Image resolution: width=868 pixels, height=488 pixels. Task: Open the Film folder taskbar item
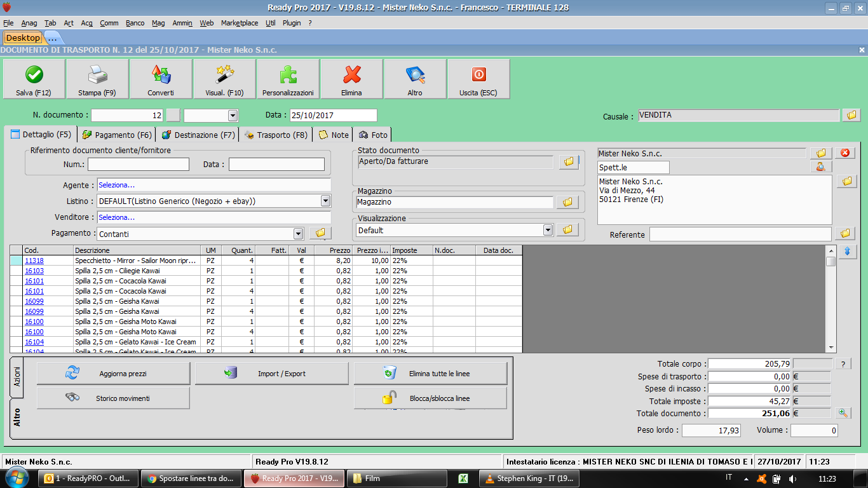coord(397,478)
